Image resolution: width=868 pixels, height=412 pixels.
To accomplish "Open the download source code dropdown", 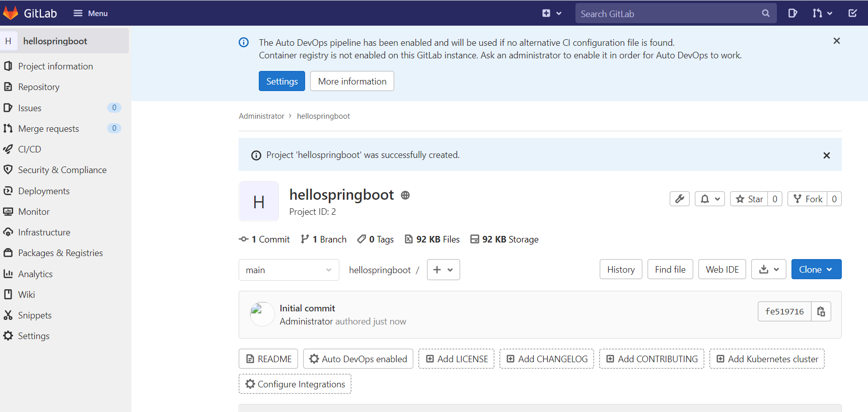I will click(769, 269).
